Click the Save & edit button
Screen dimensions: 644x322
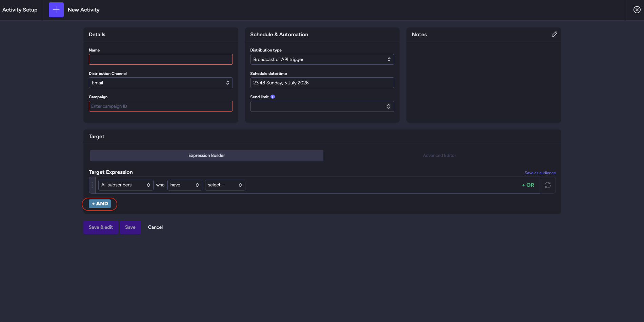point(101,227)
